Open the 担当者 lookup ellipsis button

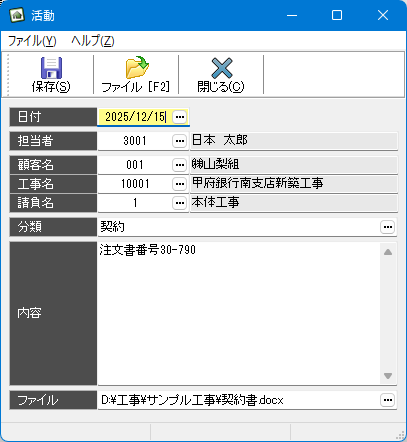pyautogui.click(x=180, y=141)
